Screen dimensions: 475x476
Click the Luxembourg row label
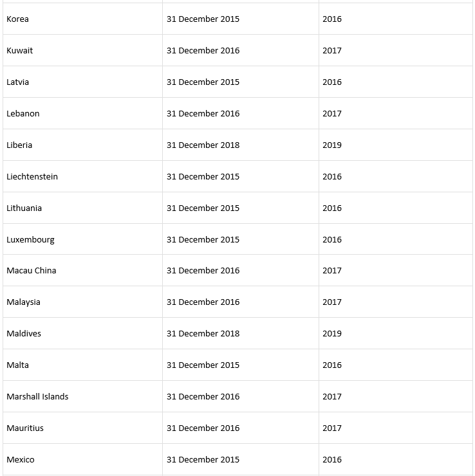30,240
